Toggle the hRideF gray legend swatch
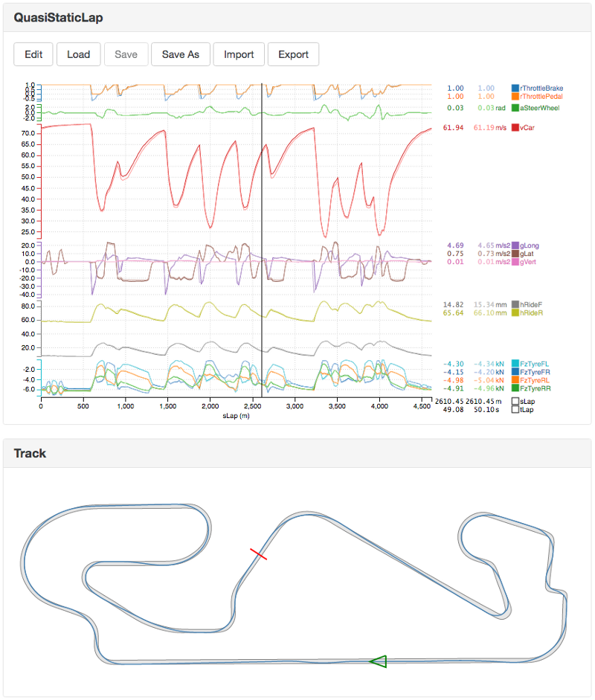 click(x=515, y=304)
